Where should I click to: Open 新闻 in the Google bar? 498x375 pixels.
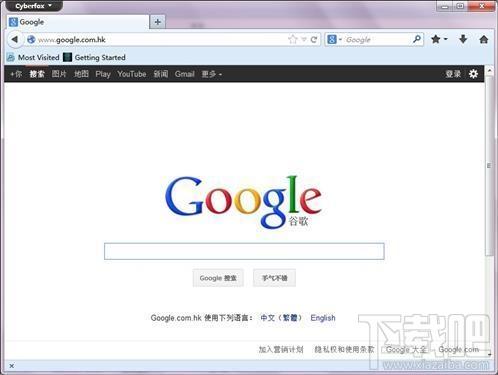click(x=161, y=74)
